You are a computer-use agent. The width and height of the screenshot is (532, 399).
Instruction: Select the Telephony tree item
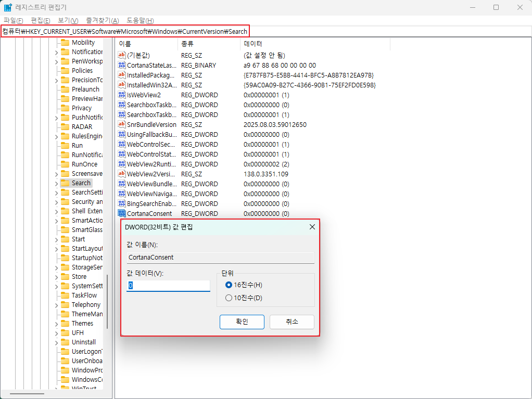[86, 305]
